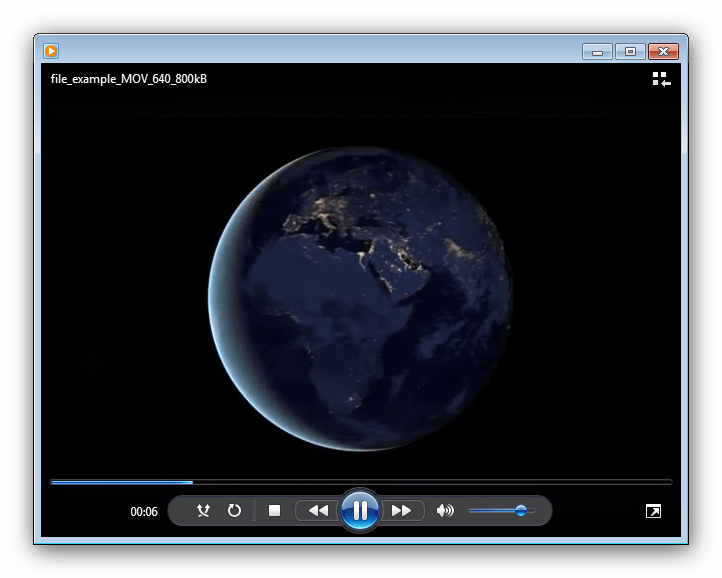Image resolution: width=722 pixels, height=578 pixels.
Task: Click the Next fast-forward button
Action: pyautogui.click(x=402, y=511)
